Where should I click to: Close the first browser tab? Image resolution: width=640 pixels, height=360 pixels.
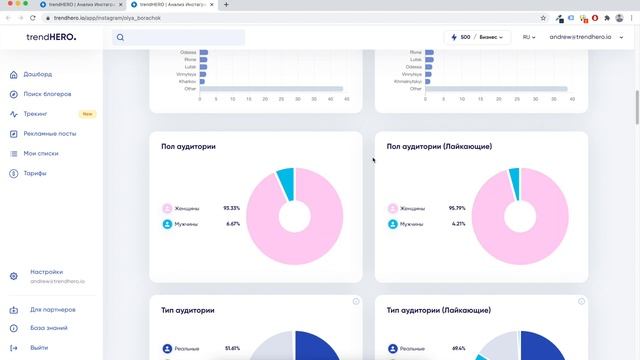(120, 4)
